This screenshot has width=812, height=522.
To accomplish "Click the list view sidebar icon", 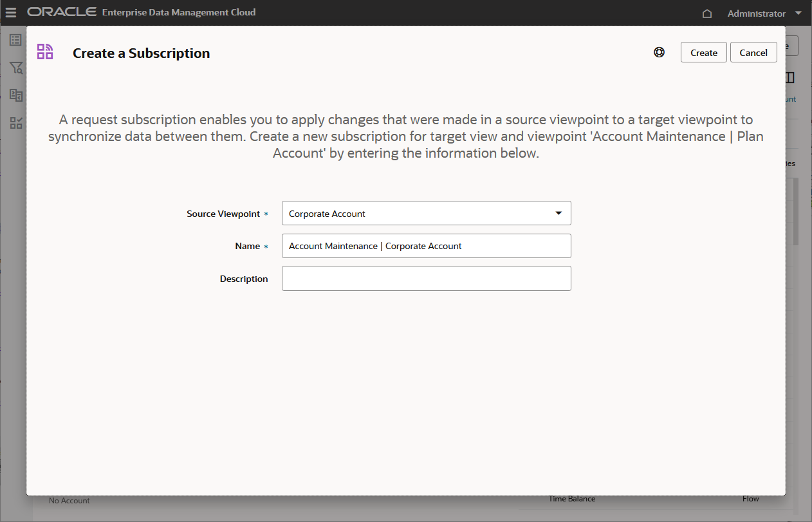I will 16,40.
